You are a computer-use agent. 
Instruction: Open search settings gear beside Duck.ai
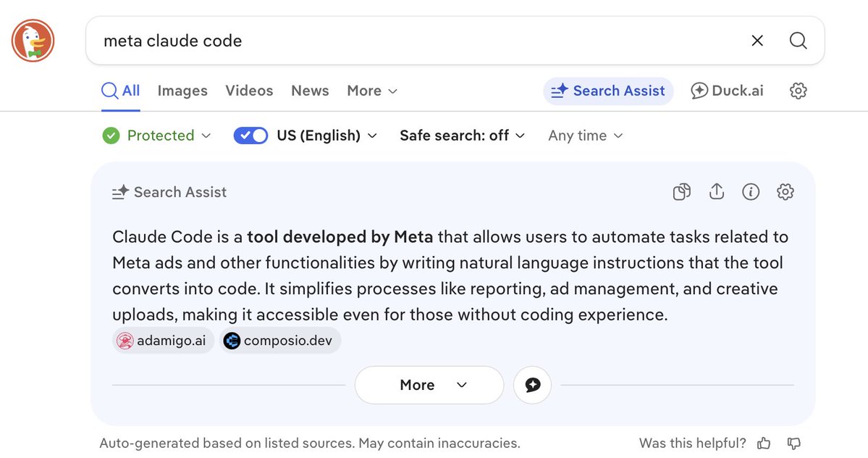tap(798, 91)
